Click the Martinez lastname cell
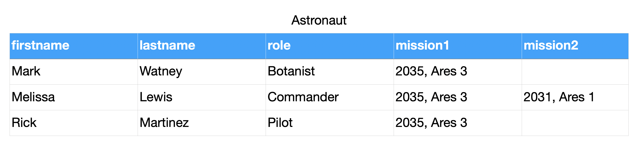Viewport: 644px width, 150px height. [x=164, y=123]
